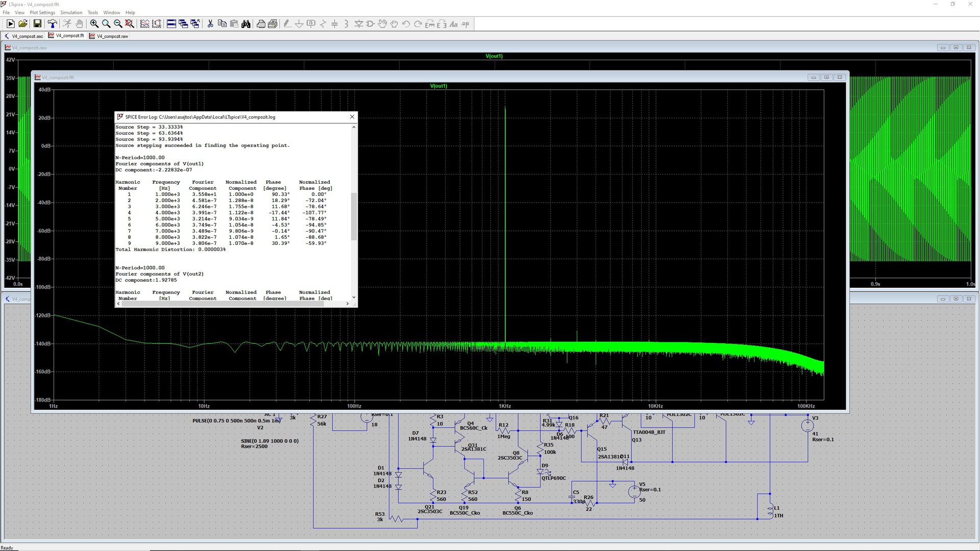Click the Find binoculars icon
Image resolution: width=980 pixels, height=551 pixels.
[246, 24]
